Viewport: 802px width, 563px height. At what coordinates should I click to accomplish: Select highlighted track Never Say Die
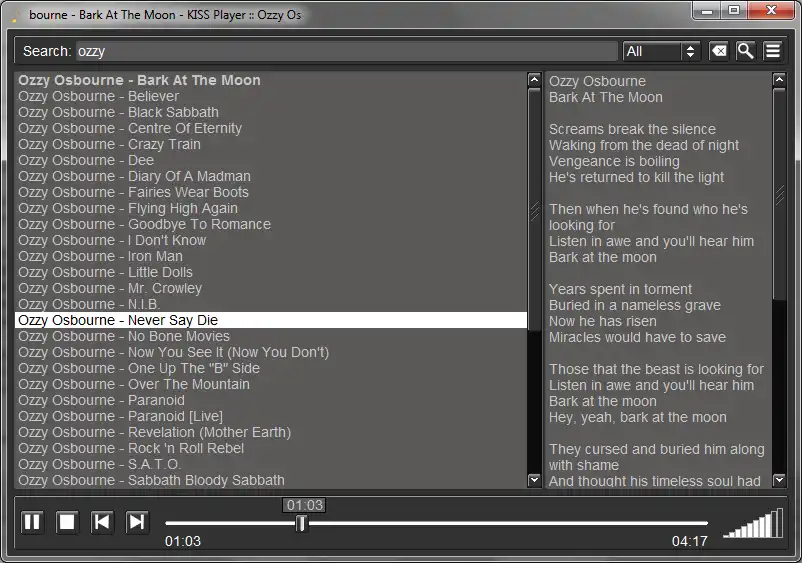click(271, 320)
